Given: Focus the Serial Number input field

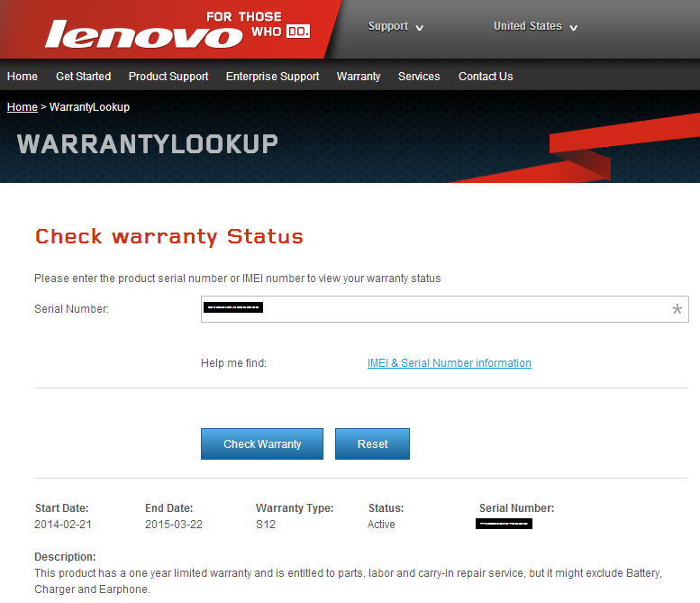Looking at the screenshot, I should tap(445, 309).
